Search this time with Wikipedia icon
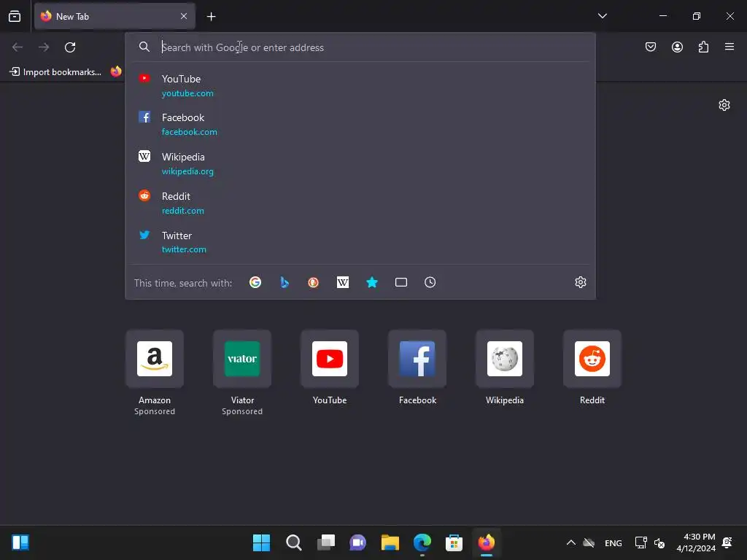The height and width of the screenshot is (560, 747). point(343,282)
